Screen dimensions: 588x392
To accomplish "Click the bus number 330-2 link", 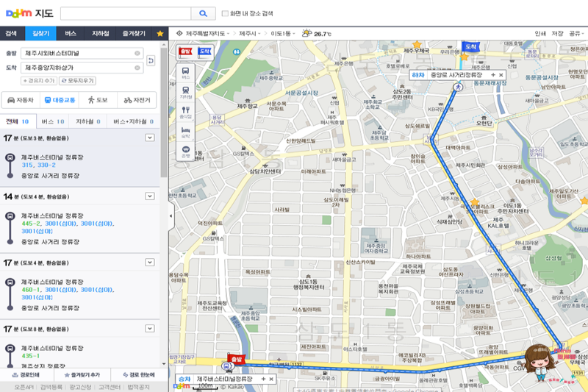I will [x=46, y=165].
